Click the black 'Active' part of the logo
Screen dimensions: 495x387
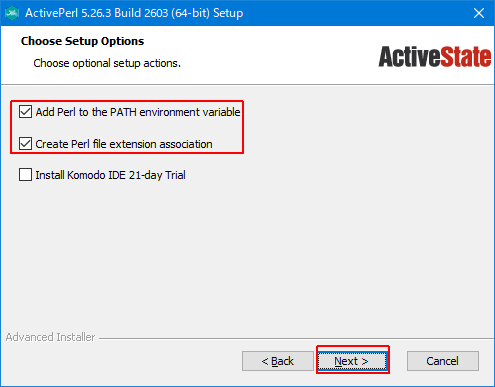pyautogui.click(x=409, y=56)
